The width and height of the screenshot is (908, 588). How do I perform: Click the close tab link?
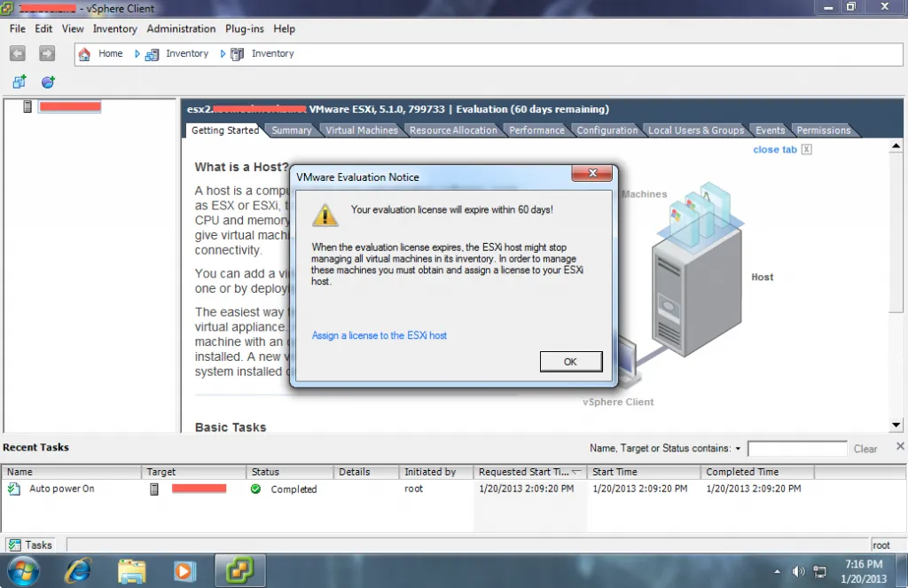click(775, 150)
